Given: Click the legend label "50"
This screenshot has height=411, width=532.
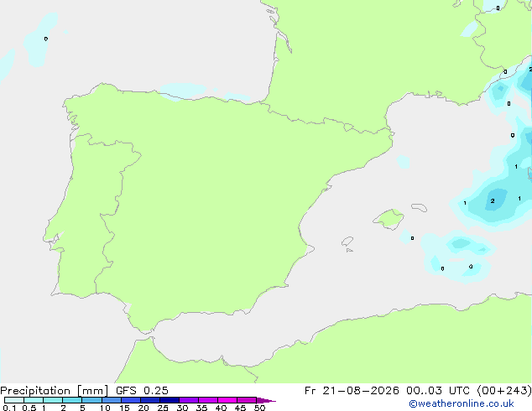Looking at the screenshot, I should 259,408.
